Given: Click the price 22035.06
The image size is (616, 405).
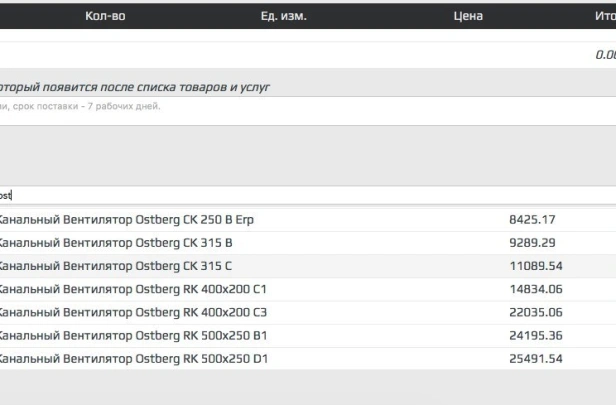Looking at the screenshot, I should (535, 312).
